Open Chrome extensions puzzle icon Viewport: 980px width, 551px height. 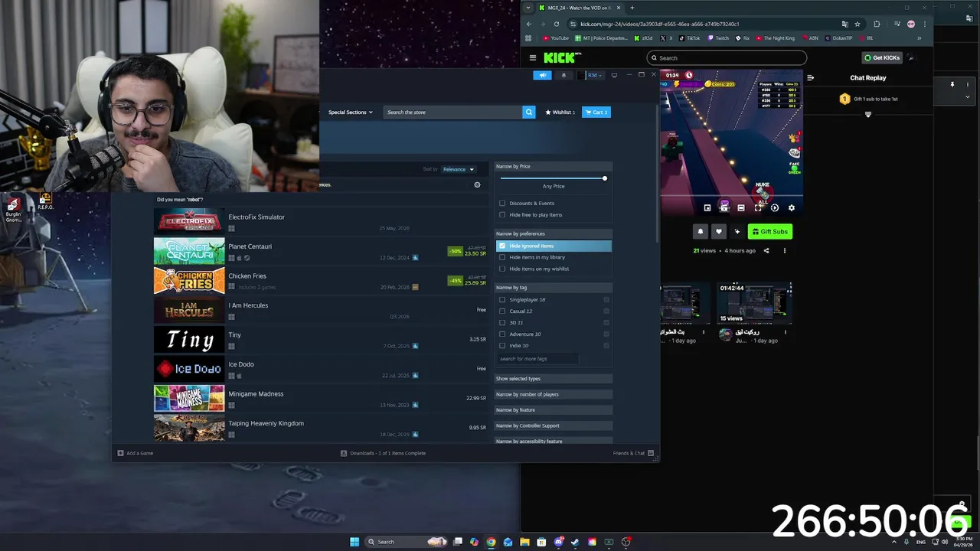pyautogui.click(x=877, y=24)
